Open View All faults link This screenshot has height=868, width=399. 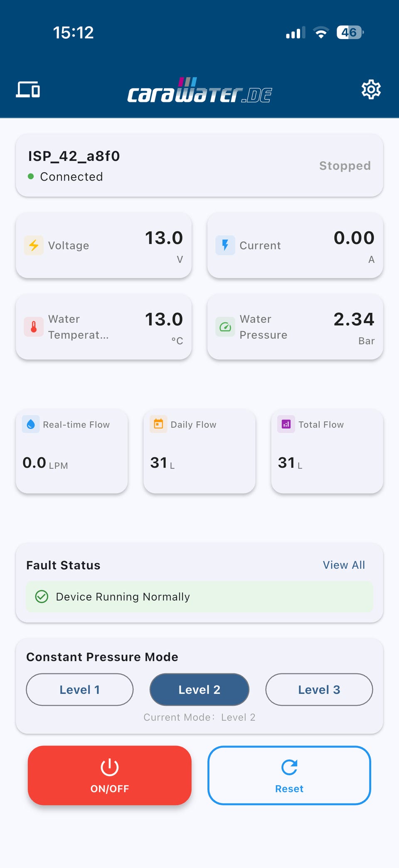[344, 565]
